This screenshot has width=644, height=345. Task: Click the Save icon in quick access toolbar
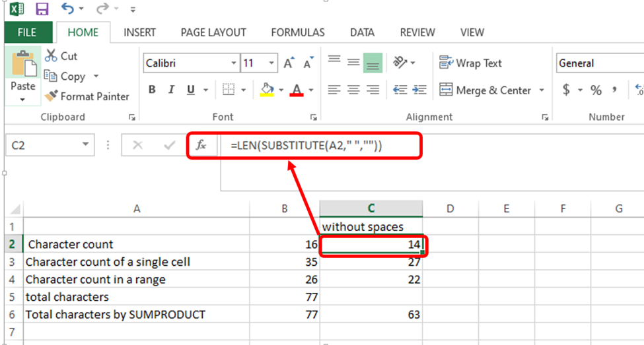42,9
